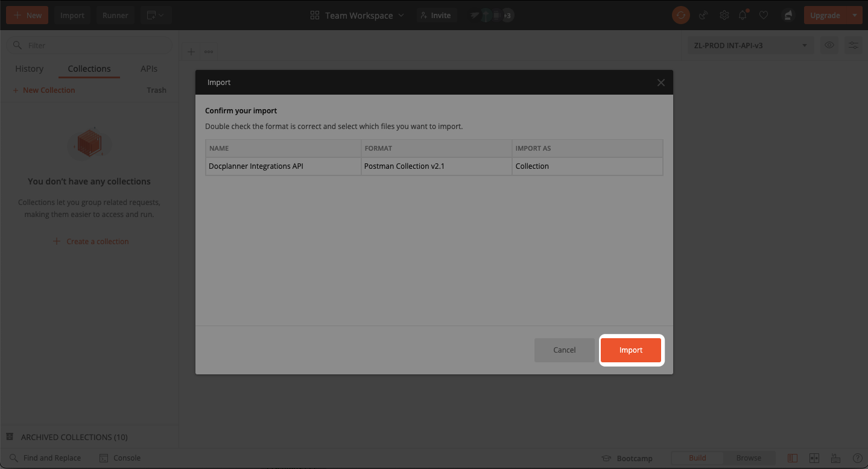Screen dimensions: 868x469
Task: Click the Import button in the header toolbar
Action: coord(72,15)
